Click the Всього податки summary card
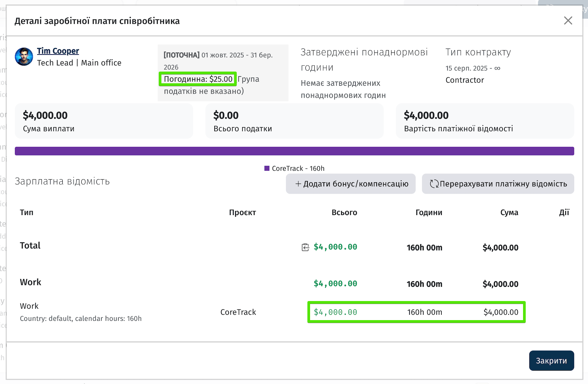Viewport: 588px width, 384px height. pyautogui.click(x=294, y=121)
